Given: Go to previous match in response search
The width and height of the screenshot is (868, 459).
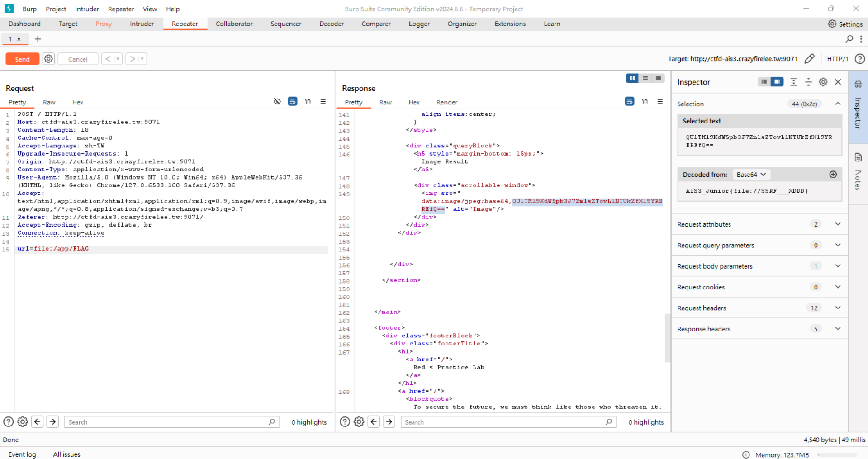Looking at the screenshot, I should [x=374, y=422].
